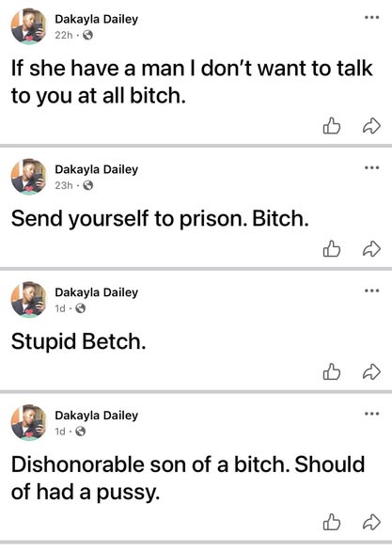The image size is (392, 550).
Task: Open author name link on 23h post
Action: click(97, 169)
